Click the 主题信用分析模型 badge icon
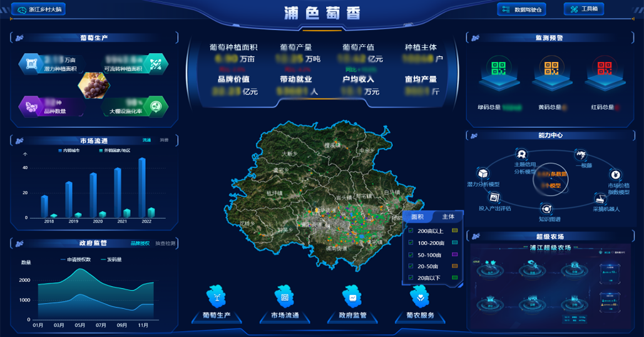The height and width of the screenshot is (337, 644). [521, 155]
